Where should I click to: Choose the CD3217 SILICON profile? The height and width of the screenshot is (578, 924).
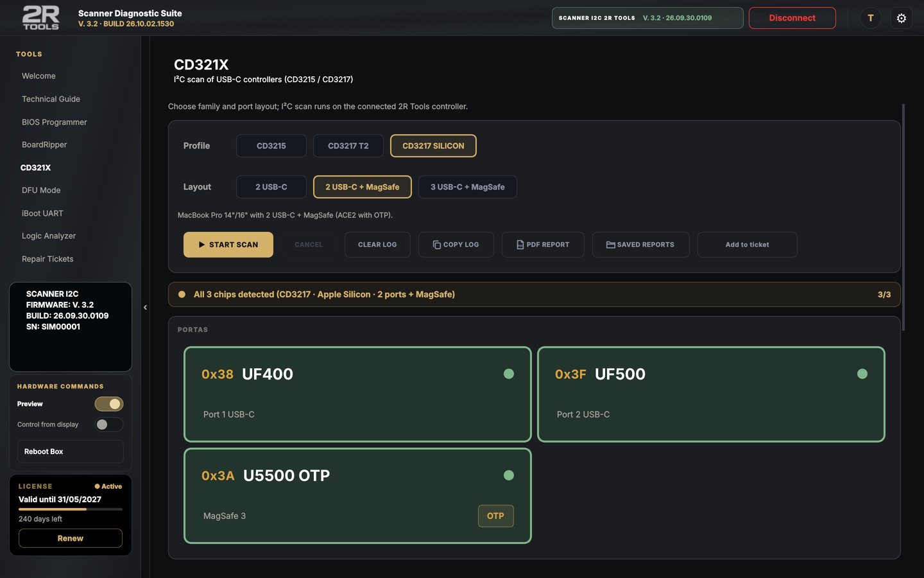click(433, 146)
